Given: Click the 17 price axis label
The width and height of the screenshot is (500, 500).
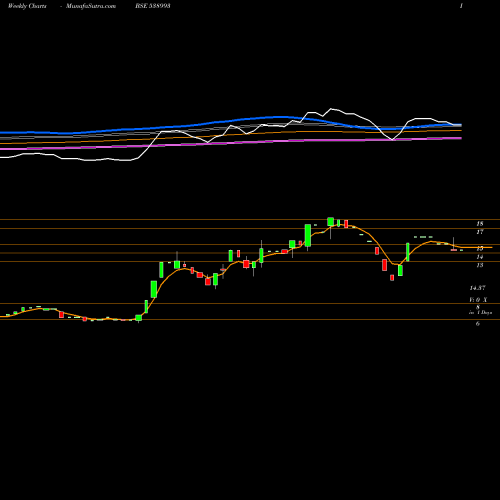Looking at the screenshot, I should (x=480, y=232).
